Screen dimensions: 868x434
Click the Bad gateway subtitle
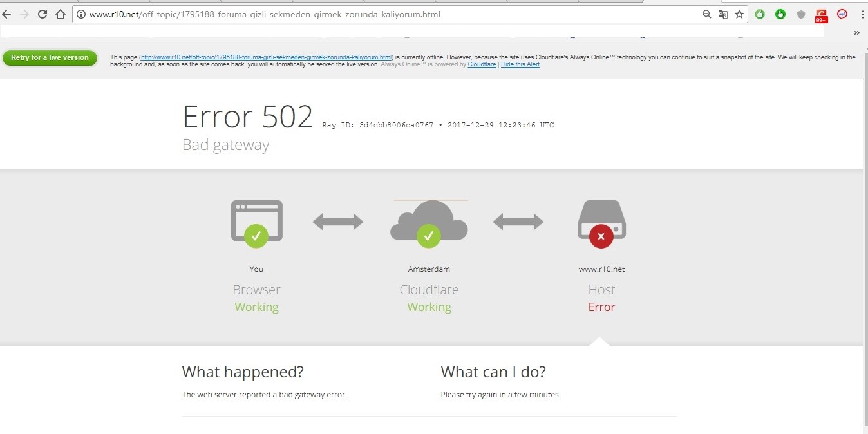pos(225,145)
